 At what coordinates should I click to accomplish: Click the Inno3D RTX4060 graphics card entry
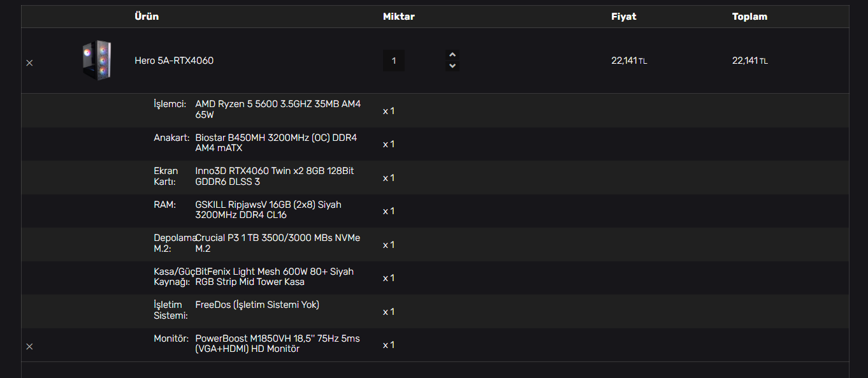pyautogui.click(x=274, y=176)
